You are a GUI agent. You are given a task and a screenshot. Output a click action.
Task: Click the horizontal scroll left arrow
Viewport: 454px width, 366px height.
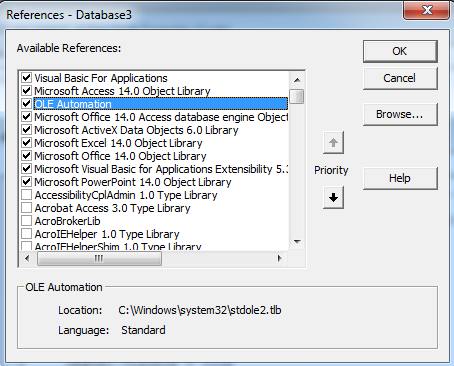(27, 258)
